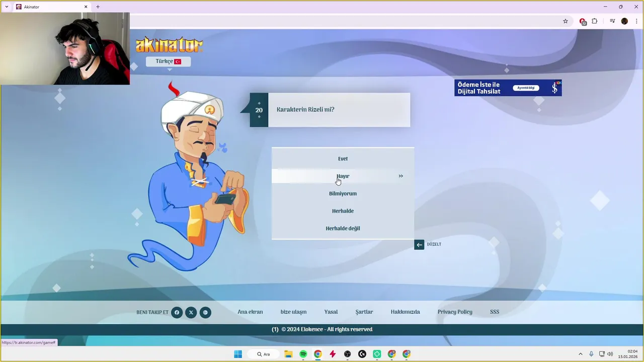Open the 'Hakkımızda' footer link
644x362 pixels.
click(x=405, y=312)
